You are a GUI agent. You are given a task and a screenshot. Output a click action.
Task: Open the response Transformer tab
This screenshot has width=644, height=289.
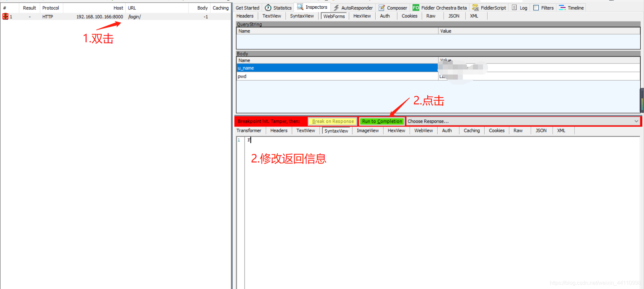point(249,131)
